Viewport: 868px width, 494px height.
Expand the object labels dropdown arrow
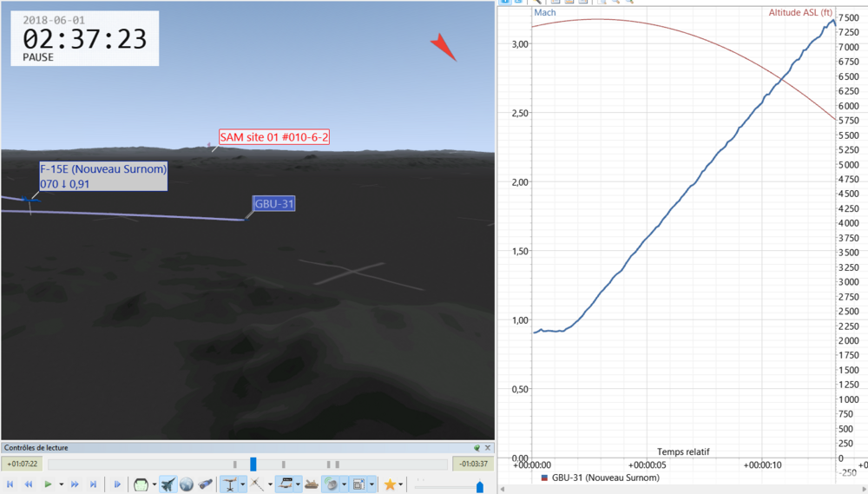pos(298,484)
